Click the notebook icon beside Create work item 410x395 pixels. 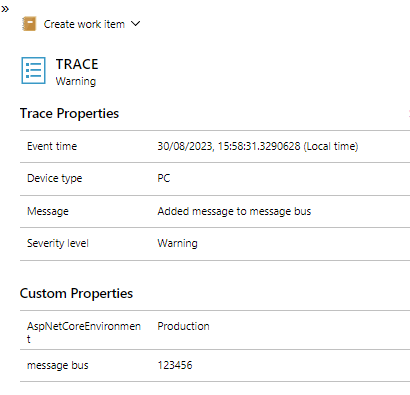[29, 24]
